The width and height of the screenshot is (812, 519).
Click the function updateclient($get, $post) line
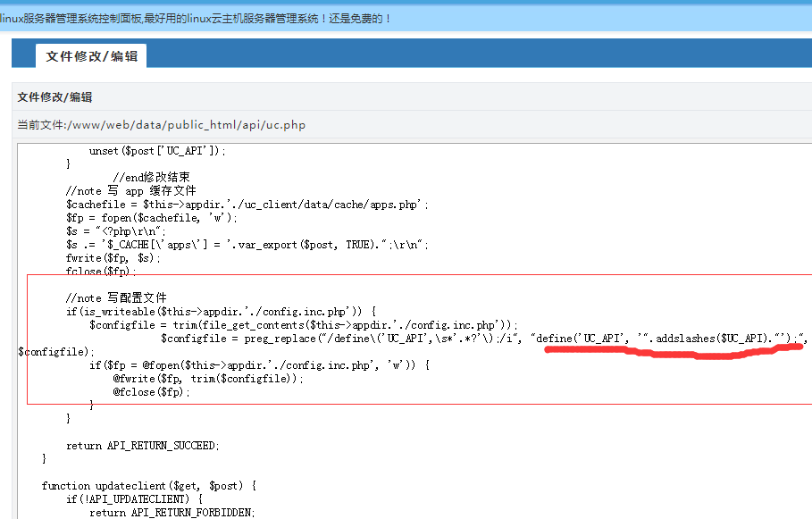coord(150,486)
